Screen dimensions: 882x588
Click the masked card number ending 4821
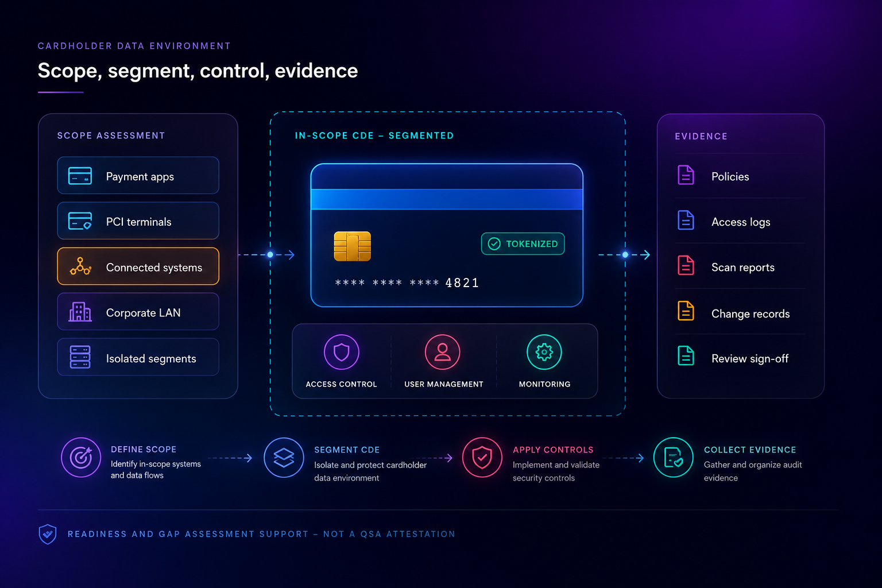407,283
